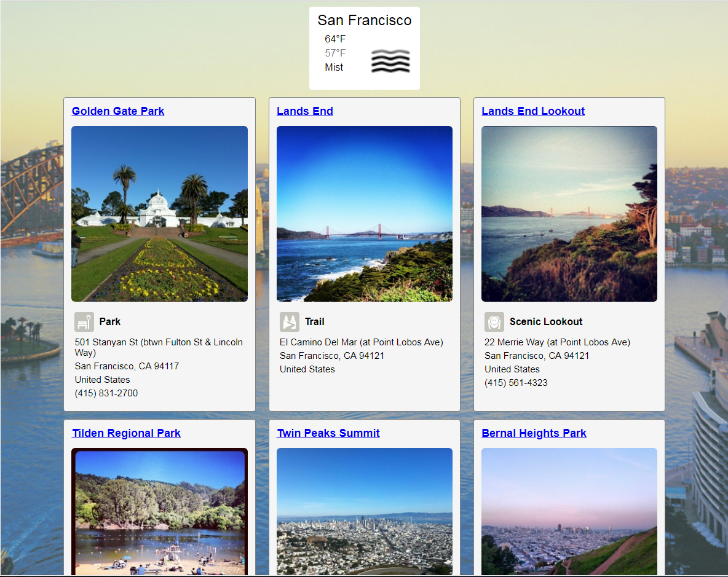
Task: Click the Scenic Lookout category label
Action: tap(546, 321)
